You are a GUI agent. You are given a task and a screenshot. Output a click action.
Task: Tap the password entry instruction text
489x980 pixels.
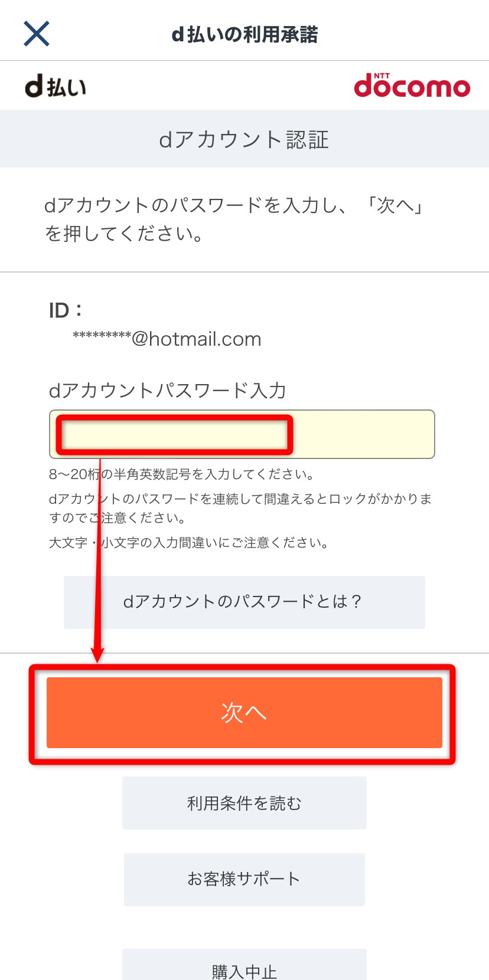point(234,219)
